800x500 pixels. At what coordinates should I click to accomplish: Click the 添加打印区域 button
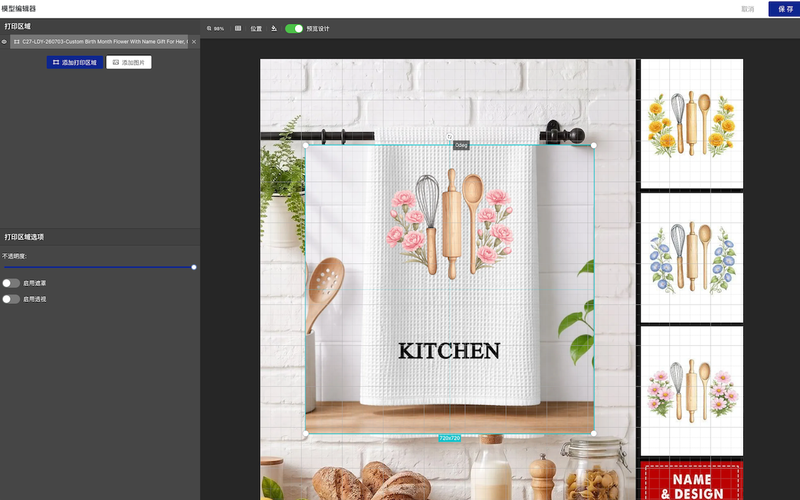75,62
